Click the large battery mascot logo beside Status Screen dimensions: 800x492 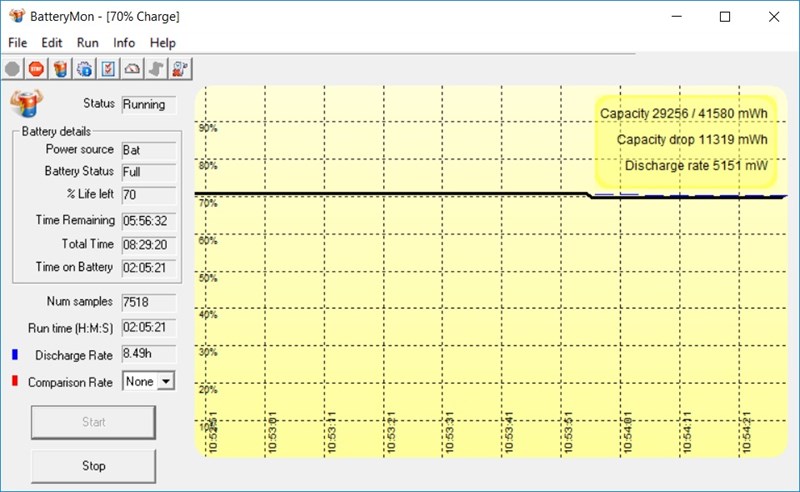(26, 103)
